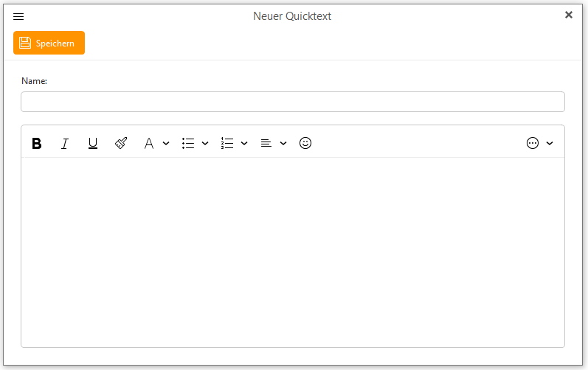Click into the Name input field
588x370 pixels.
click(292, 102)
